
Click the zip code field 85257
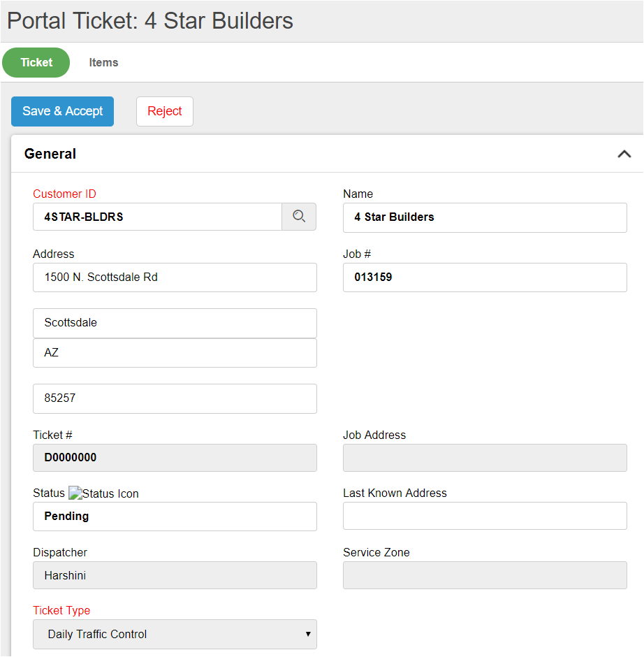pyautogui.click(x=175, y=398)
